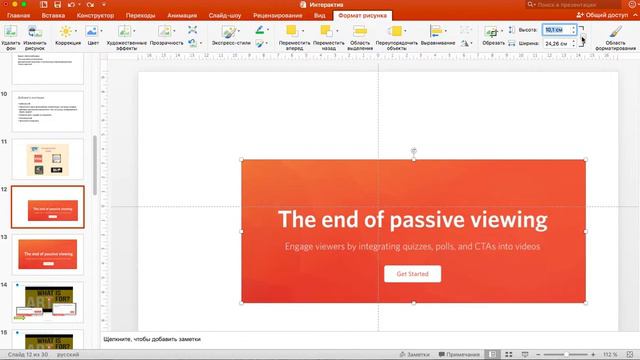Click the Rotate objects icon
The height and width of the screenshot is (360, 640).
(x=465, y=43)
